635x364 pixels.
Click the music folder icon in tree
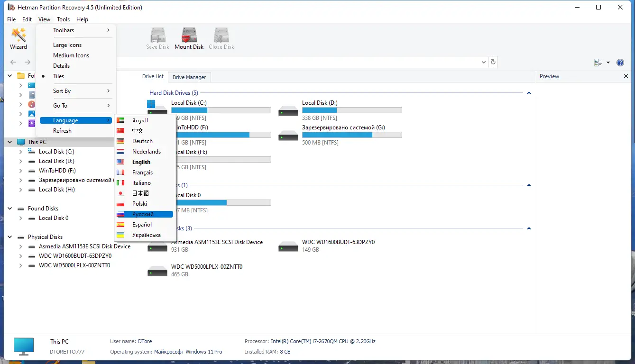[x=32, y=104]
